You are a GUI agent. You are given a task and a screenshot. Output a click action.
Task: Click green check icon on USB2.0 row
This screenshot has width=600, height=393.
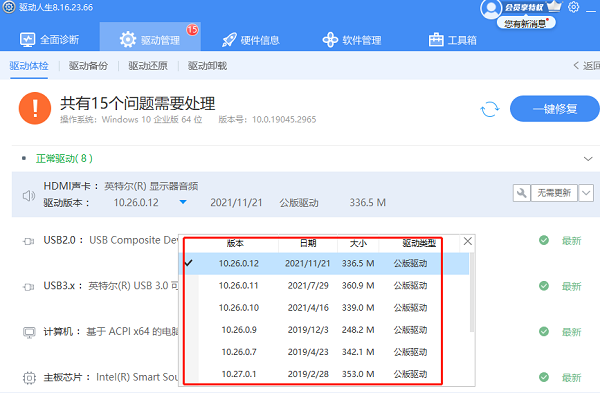544,240
